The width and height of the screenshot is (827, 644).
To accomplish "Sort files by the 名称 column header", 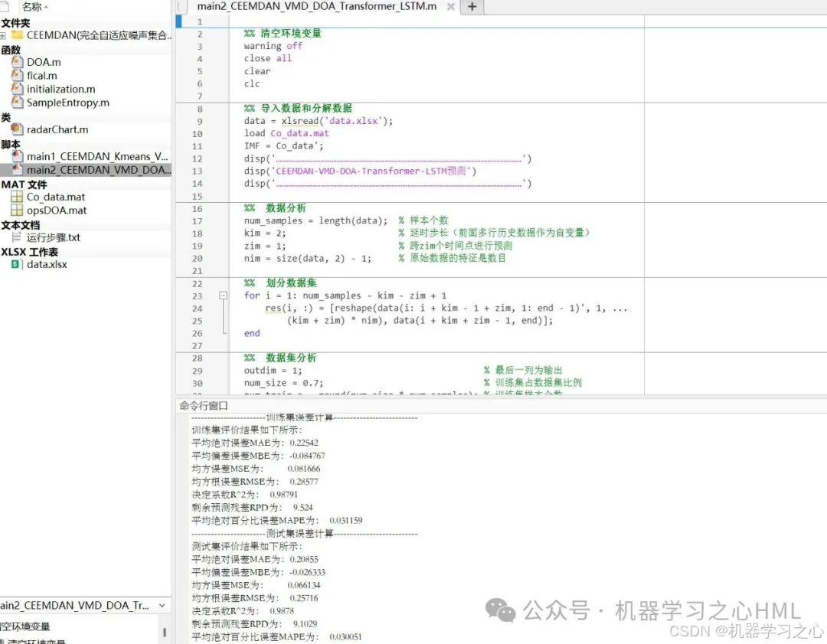I will [x=34, y=7].
